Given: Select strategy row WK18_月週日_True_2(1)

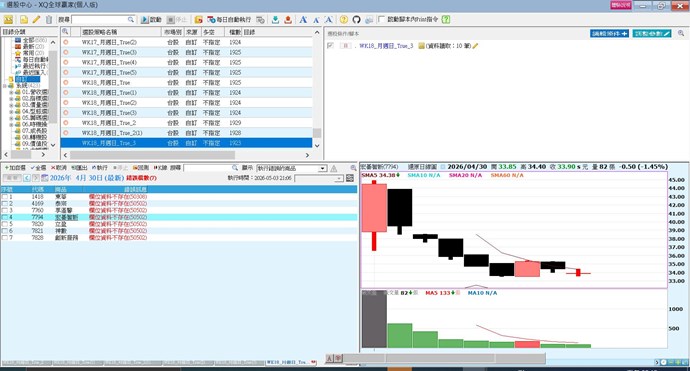Looking at the screenshot, I should pos(187,133).
